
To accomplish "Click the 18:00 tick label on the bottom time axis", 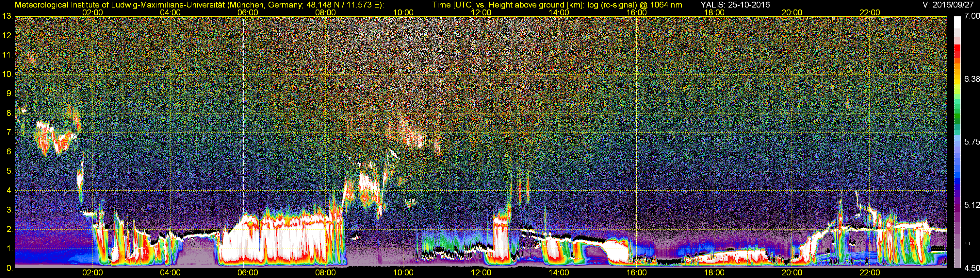I will [x=714, y=273].
